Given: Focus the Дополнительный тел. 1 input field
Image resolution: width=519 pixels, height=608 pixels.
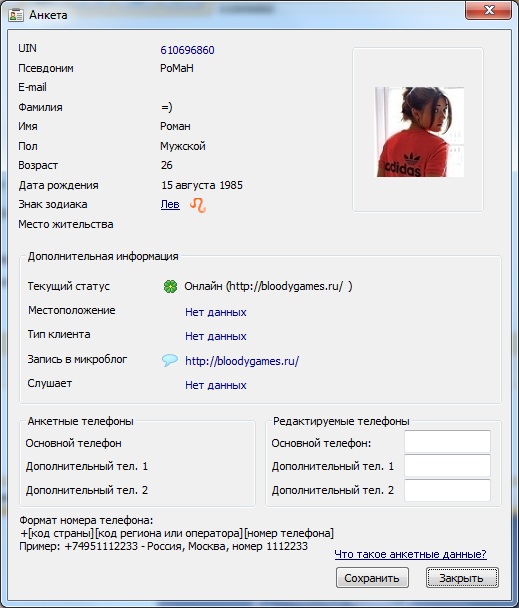Looking at the screenshot, I should [447, 466].
